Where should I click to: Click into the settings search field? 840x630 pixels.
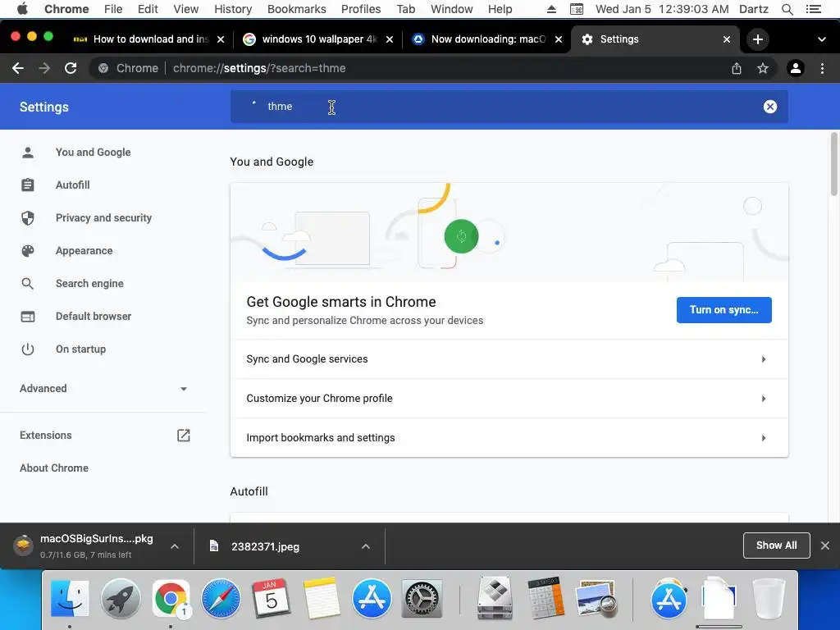coord(509,107)
